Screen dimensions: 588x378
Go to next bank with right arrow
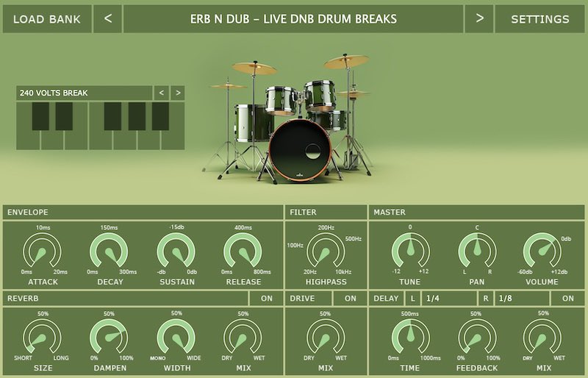(479, 19)
